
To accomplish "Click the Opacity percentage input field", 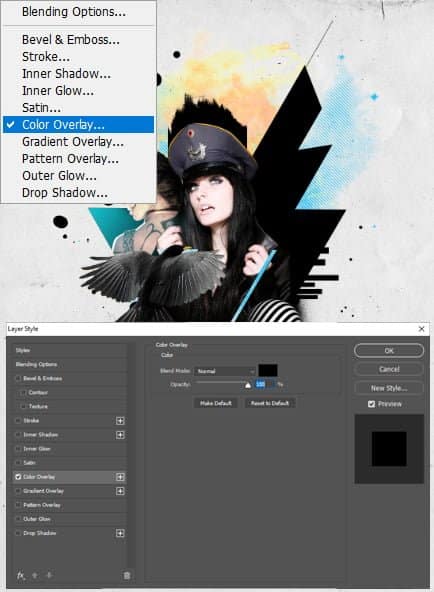I will 265,384.
